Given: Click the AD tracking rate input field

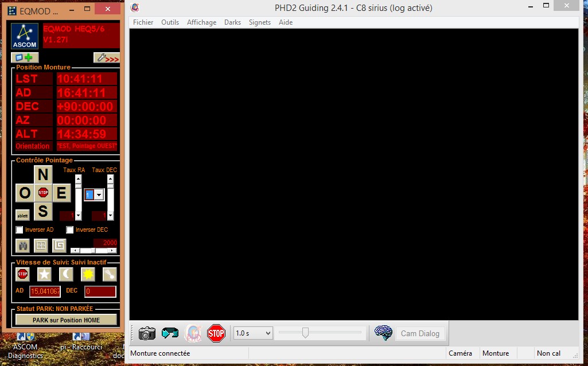Looking at the screenshot, I should point(45,291).
